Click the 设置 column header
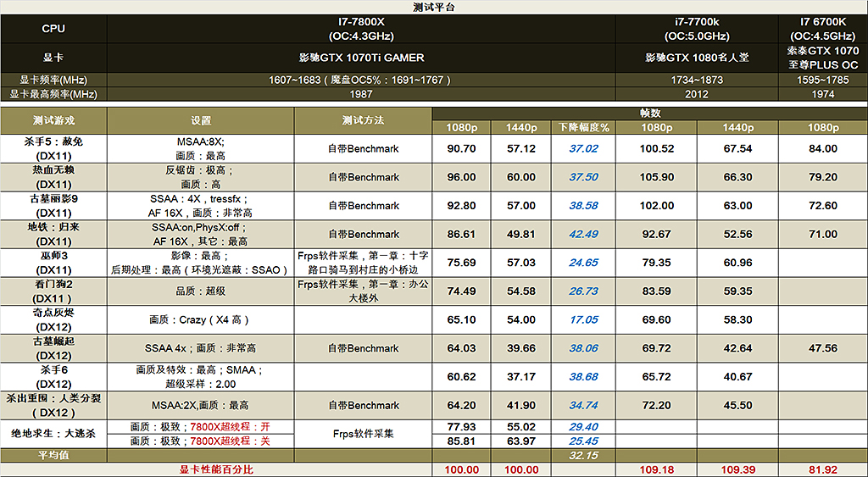Screen dimensions: 868x477 coord(200,120)
